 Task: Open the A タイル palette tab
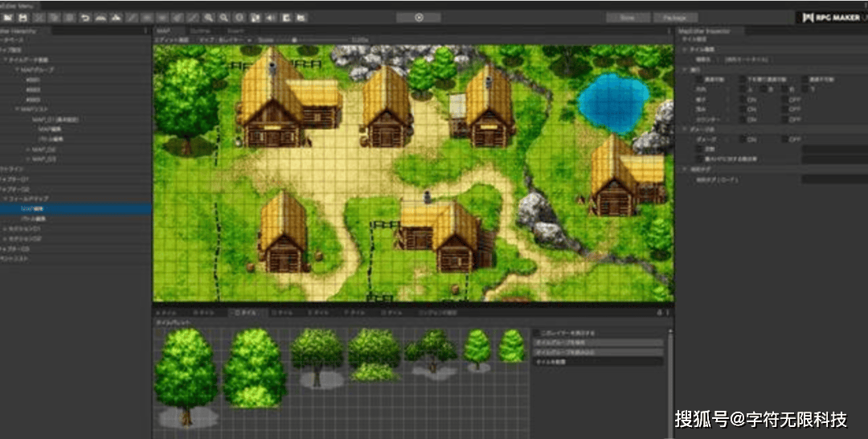coord(166,313)
